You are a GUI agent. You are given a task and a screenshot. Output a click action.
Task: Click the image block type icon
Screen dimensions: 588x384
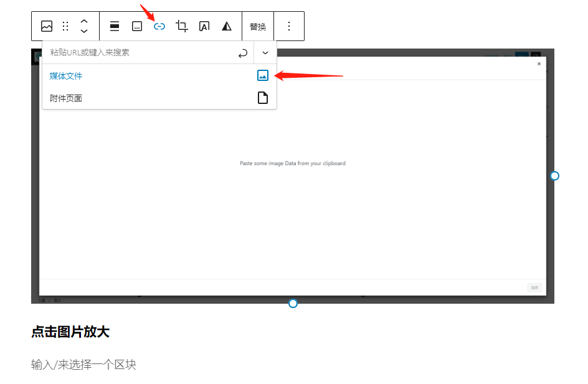(x=47, y=26)
